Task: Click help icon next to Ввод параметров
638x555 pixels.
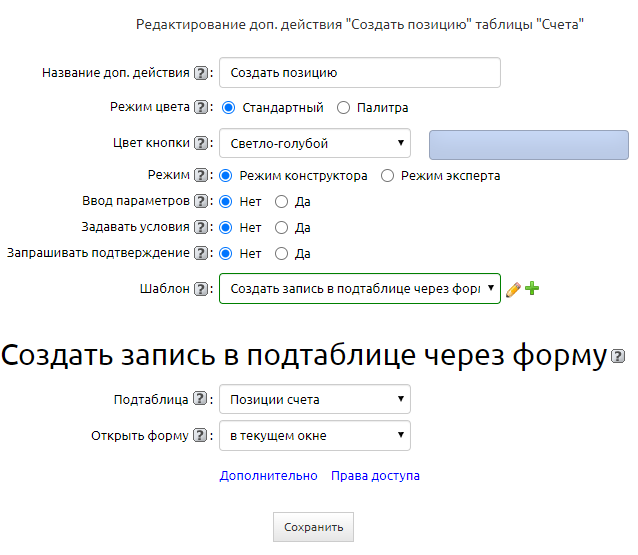Action: [201, 201]
